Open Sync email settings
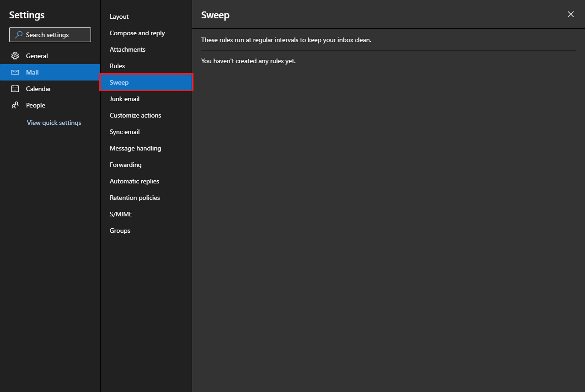Image resolution: width=585 pixels, height=392 pixels. [146, 132]
